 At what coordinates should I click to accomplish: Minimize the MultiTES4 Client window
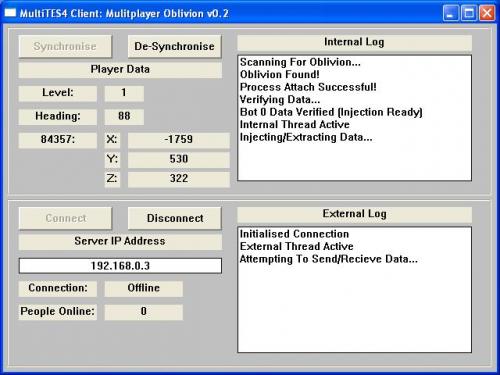451,13
